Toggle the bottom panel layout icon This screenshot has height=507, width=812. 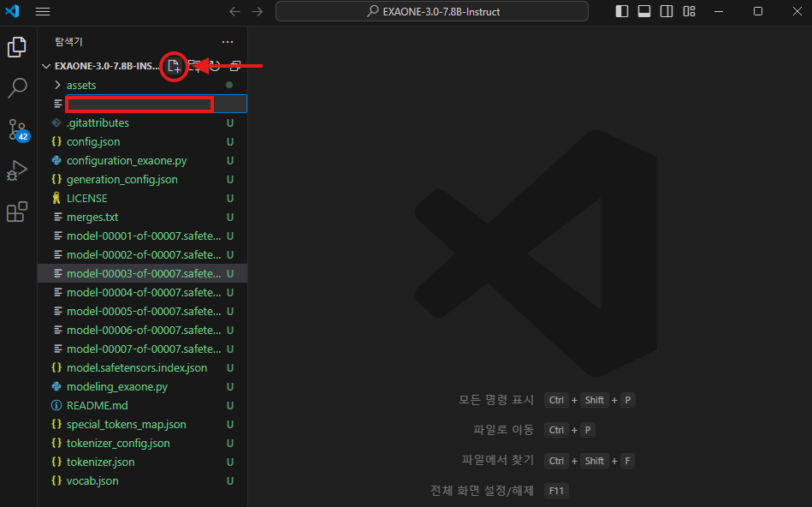tap(644, 11)
